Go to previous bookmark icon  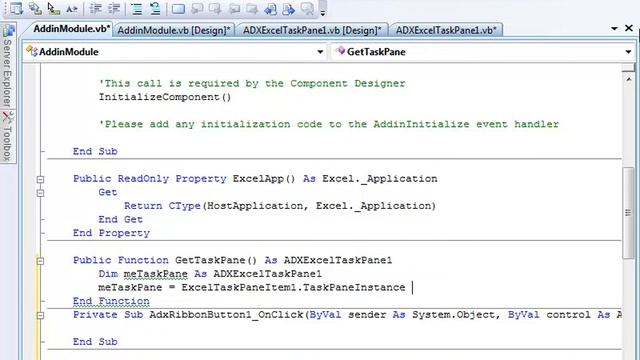197,9
